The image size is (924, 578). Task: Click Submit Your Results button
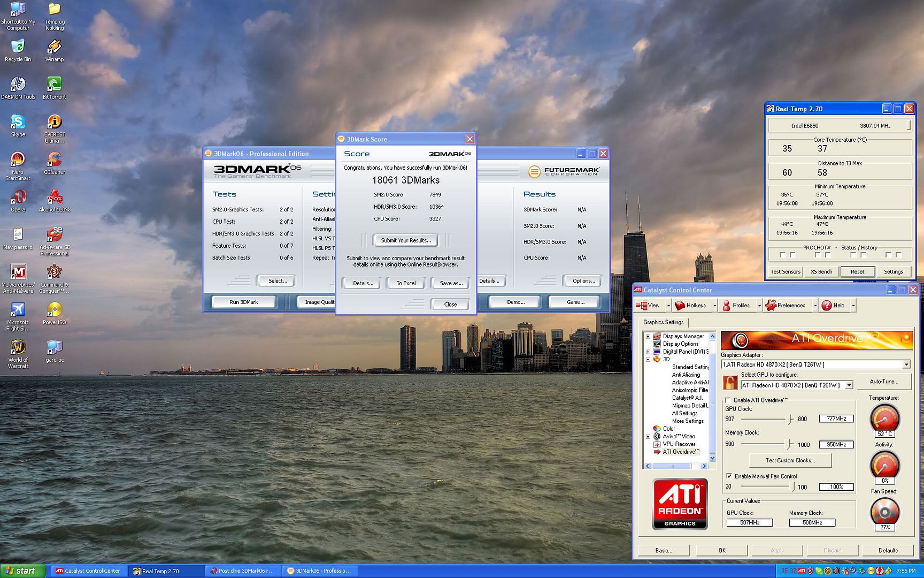tap(406, 240)
